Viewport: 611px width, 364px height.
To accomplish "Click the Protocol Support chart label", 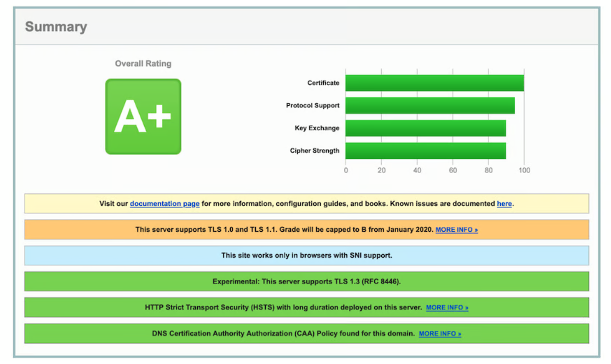I will click(x=313, y=105).
